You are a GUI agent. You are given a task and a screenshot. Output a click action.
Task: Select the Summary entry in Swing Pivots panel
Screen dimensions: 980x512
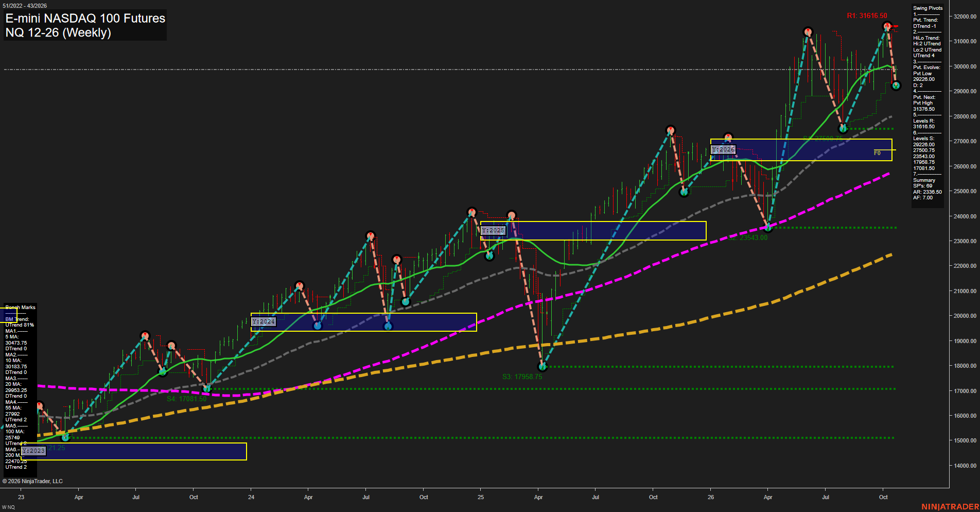[924, 180]
